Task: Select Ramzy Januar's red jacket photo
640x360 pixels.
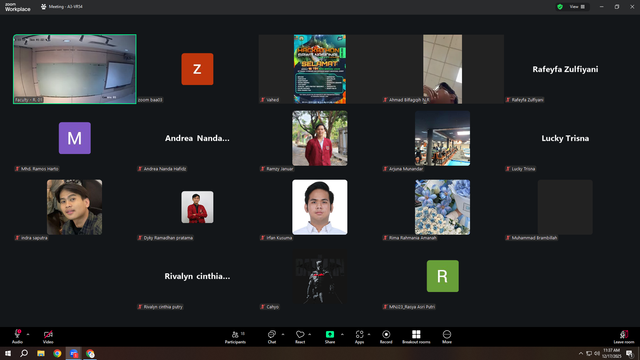Action: 320,138
